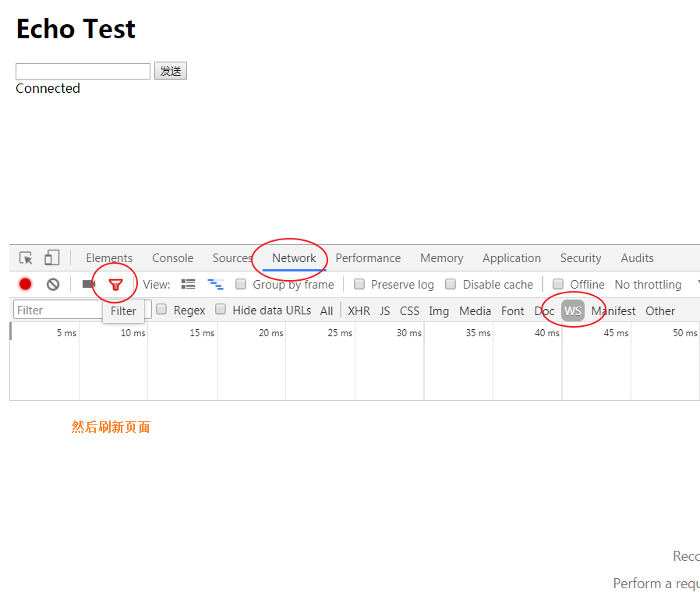
Task: Filter requests by CSS
Action: tap(409, 311)
